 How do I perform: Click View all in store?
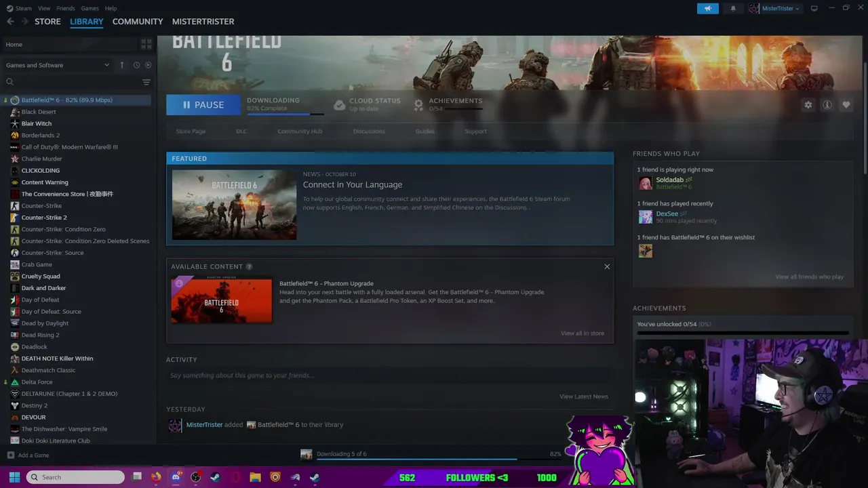coord(583,333)
